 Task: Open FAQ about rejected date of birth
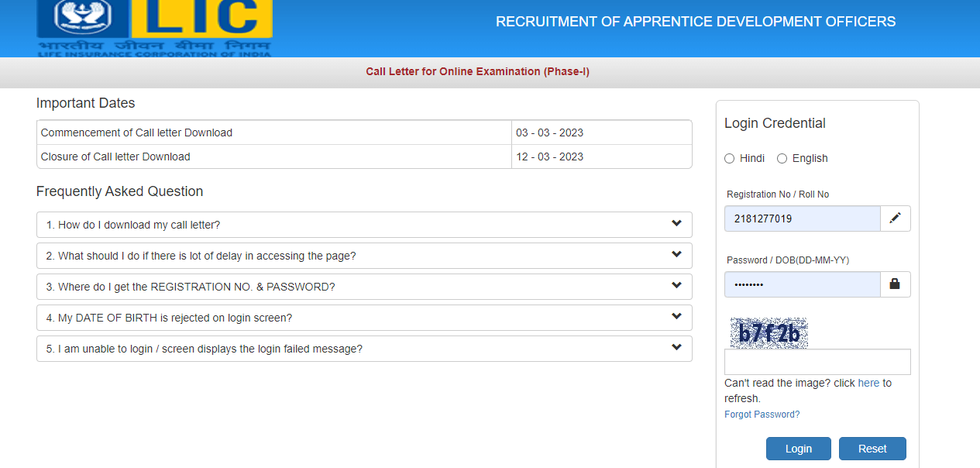click(364, 317)
